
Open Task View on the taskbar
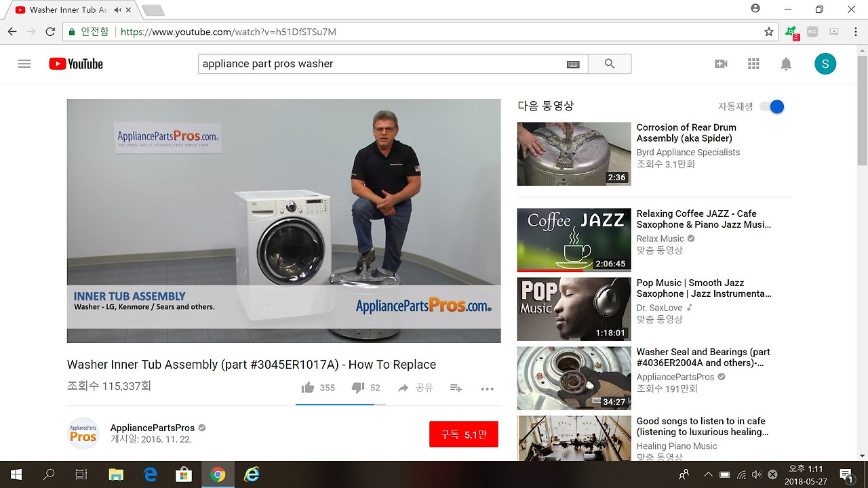81,474
